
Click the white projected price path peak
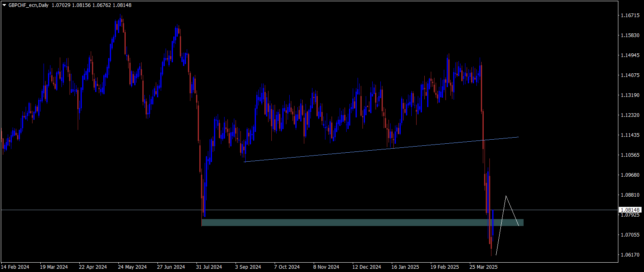(x=506, y=196)
